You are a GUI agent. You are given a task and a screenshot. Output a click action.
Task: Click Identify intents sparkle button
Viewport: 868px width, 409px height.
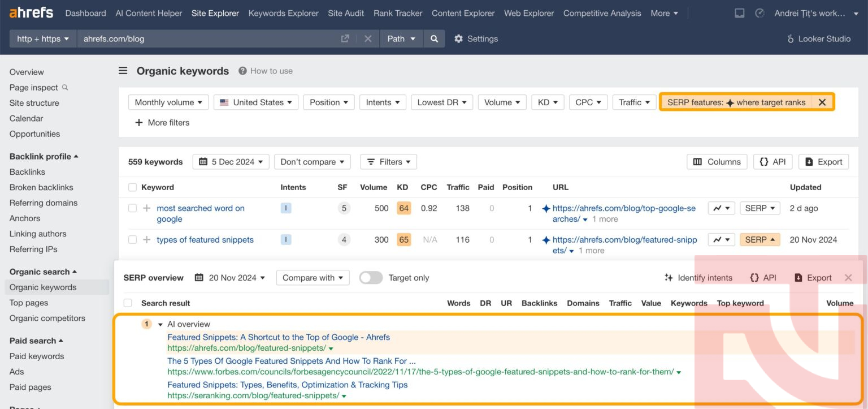click(x=698, y=278)
